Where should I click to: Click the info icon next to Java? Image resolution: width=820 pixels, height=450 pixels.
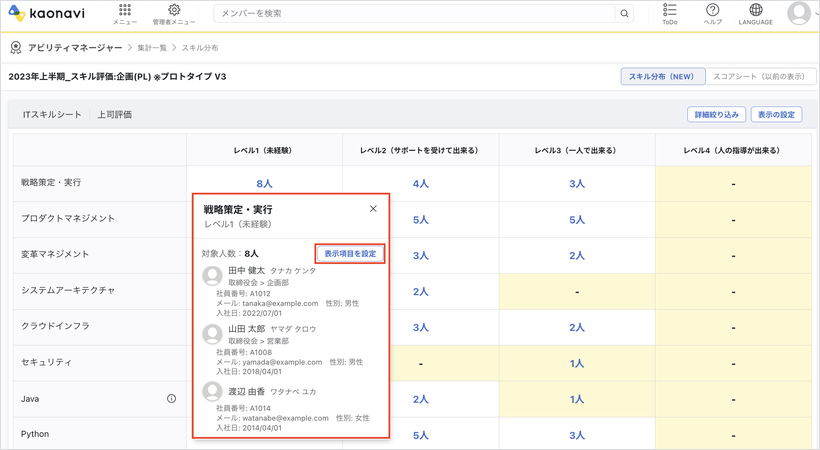click(171, 399)
